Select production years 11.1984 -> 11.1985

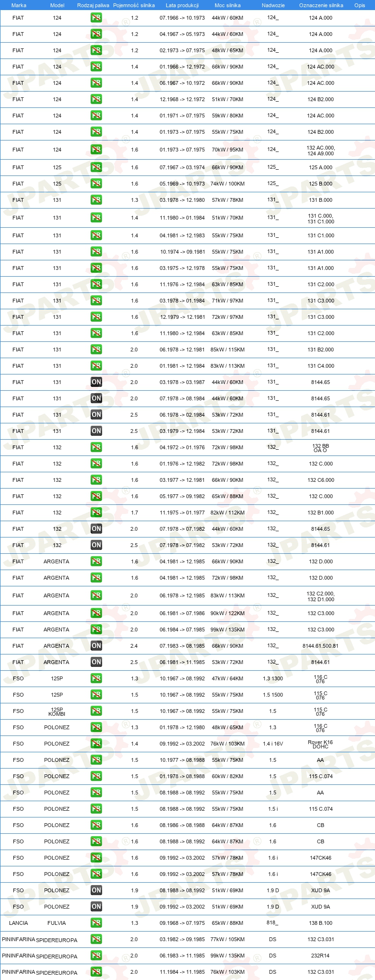coord(182,972)
